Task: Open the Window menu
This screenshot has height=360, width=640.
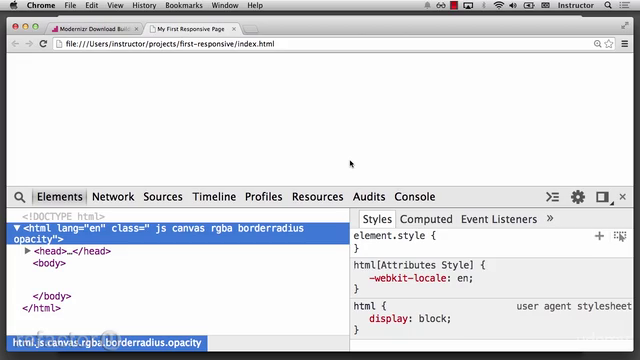Action: [x=225, y=5]
